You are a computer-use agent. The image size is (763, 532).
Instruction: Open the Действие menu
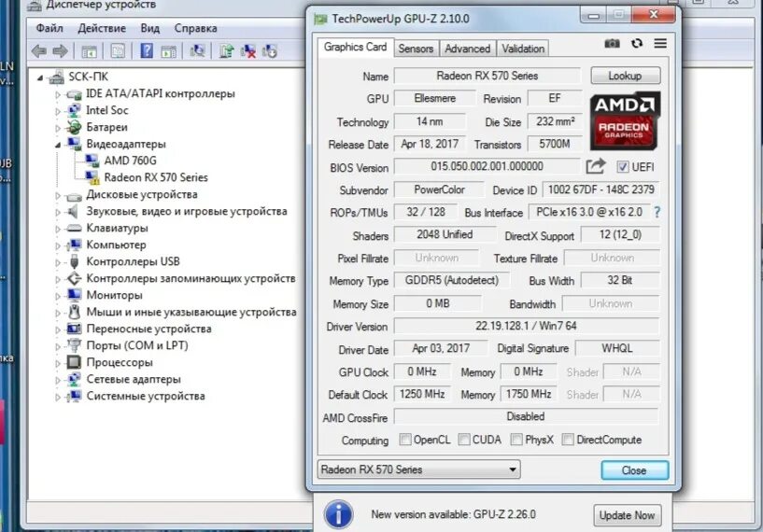click(102, 28)
